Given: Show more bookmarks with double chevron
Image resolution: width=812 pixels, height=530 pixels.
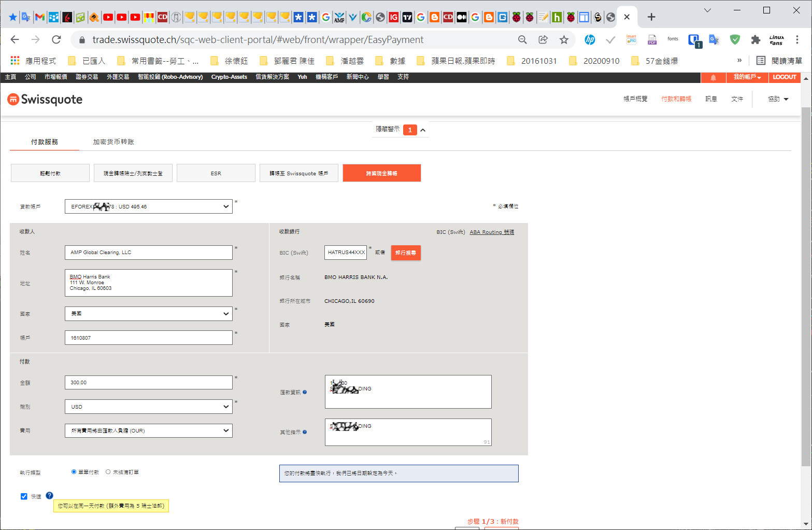Looking at the screenshot, I should 739,61.
